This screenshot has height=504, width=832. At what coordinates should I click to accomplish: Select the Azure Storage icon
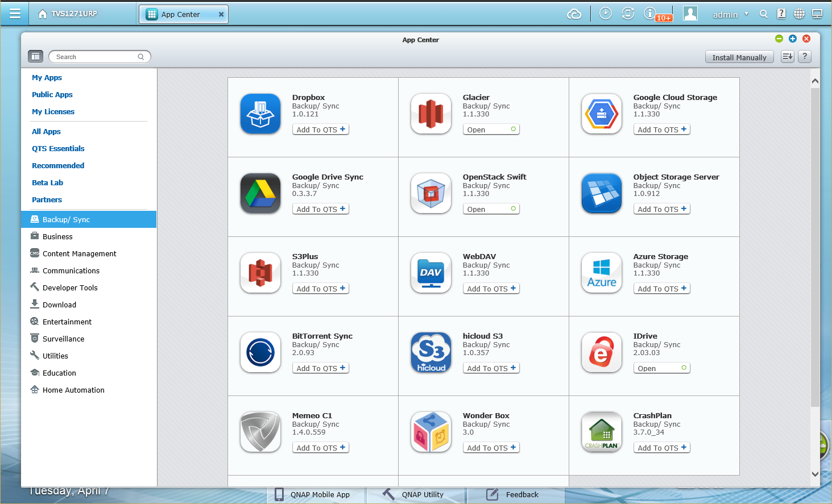coord(602,273)
